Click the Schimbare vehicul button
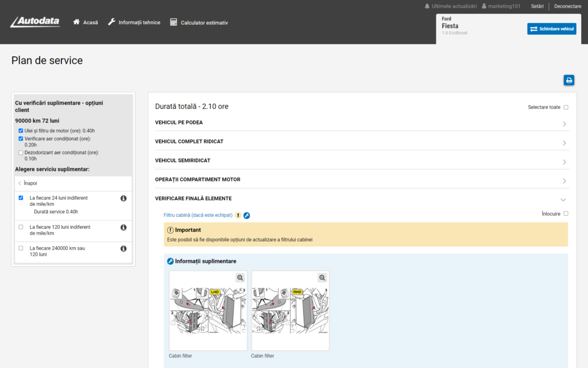 [551, 29]
